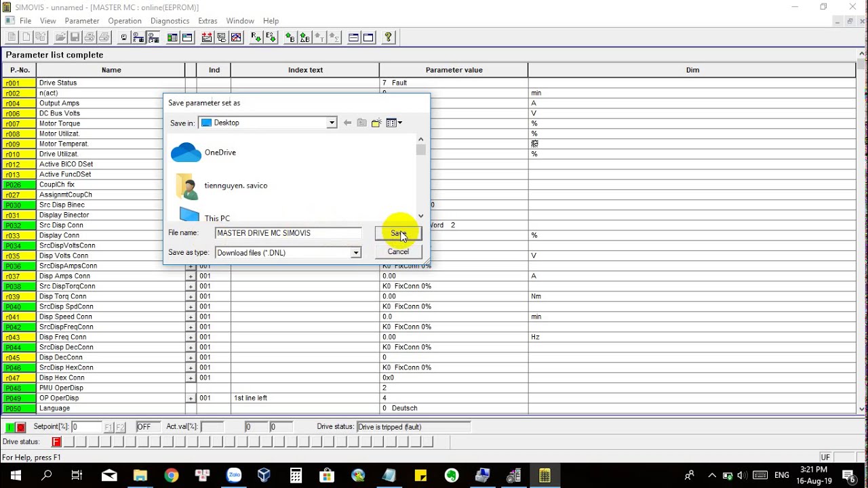Open Zalo from the taskbar

(x=233, y=475)
